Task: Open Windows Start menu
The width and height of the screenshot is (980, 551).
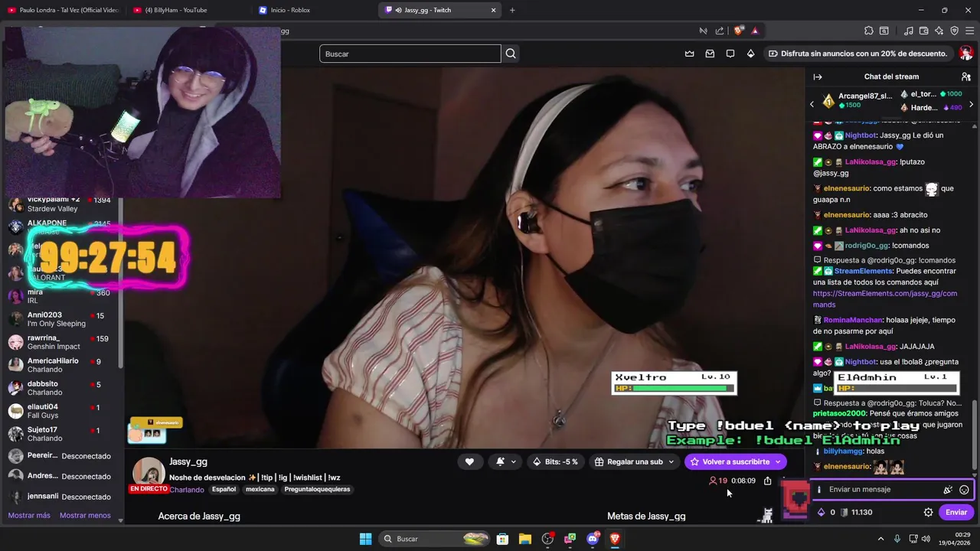Action: tap(365, 539)
